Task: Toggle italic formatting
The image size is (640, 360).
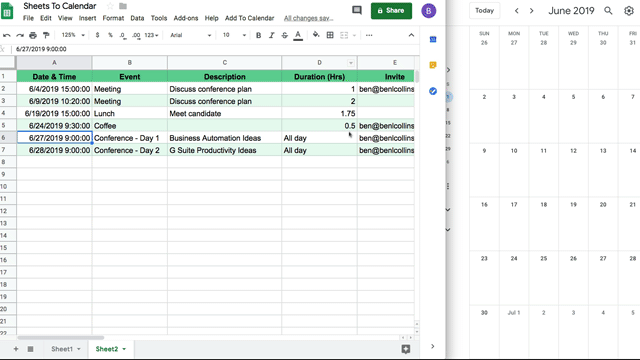Action: [271, 36]
